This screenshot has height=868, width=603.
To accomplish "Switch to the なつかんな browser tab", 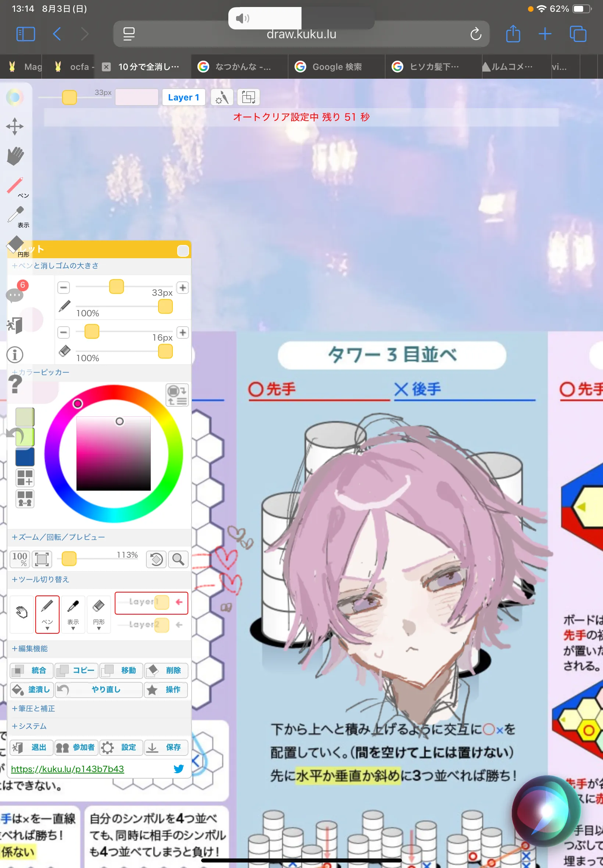I will (x=239, y=67).
